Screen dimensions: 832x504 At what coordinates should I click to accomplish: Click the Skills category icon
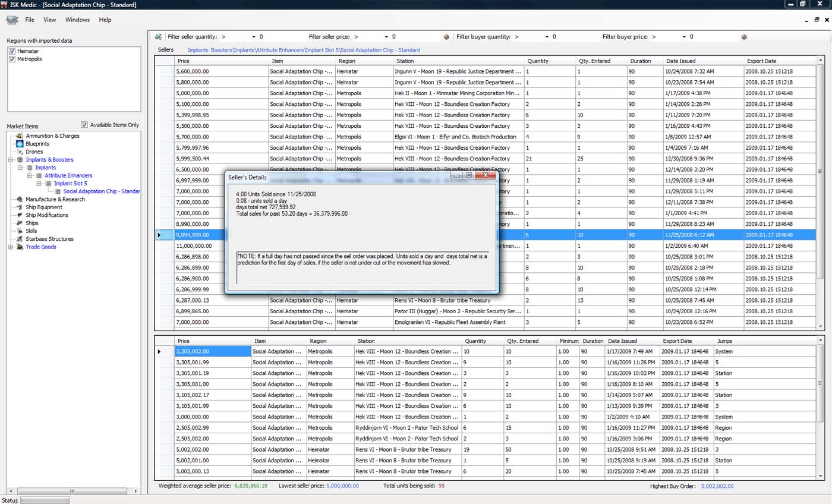pyautogui.click(x=20, y=231)
